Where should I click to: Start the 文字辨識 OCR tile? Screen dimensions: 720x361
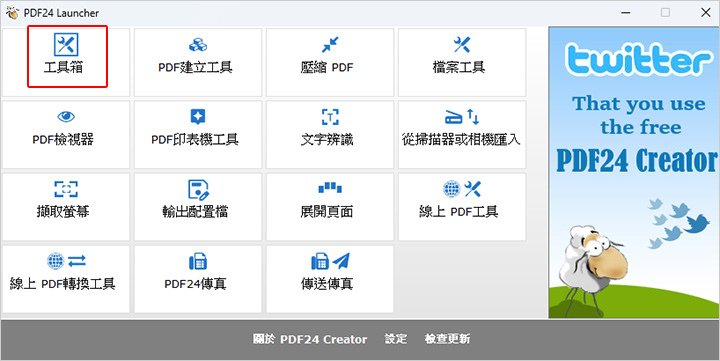click(x=330, y=135)
